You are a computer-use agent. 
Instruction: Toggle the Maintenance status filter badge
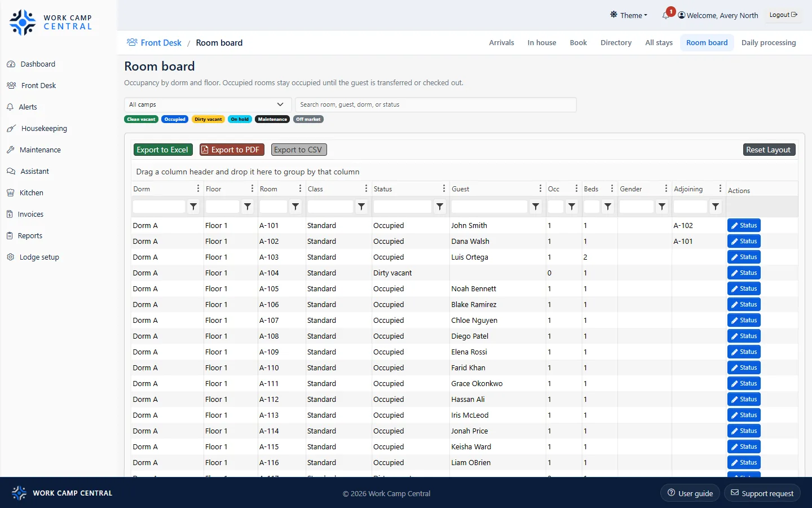tap(272, 119)
